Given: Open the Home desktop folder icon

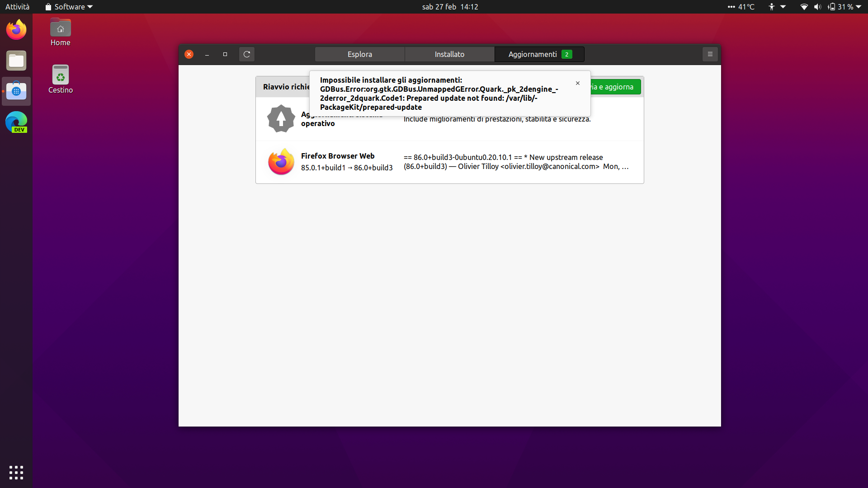Looking at the screenshot, I should point(61,33).
